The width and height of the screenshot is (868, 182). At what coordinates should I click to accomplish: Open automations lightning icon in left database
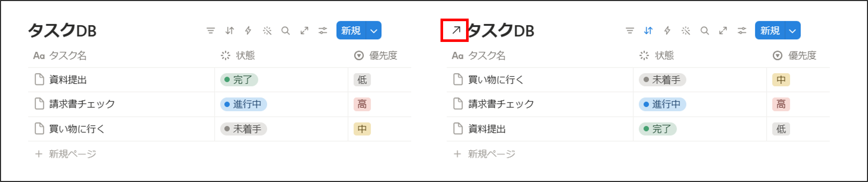(x=248, y=31)
